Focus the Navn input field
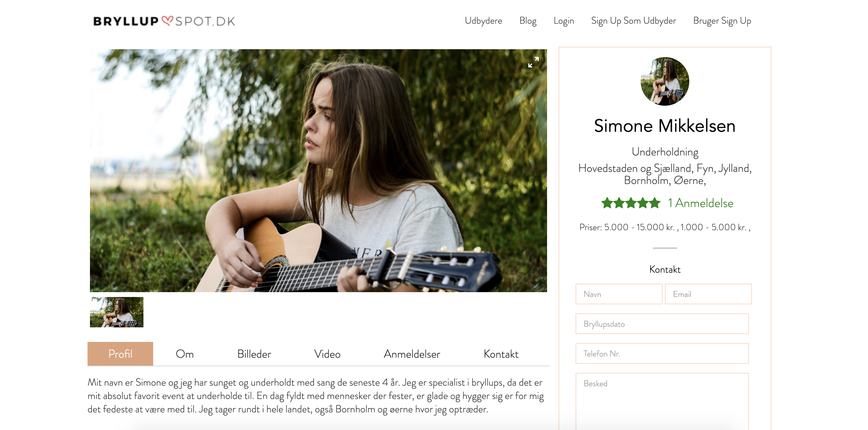The image size is (868, 430). (619, 294)
